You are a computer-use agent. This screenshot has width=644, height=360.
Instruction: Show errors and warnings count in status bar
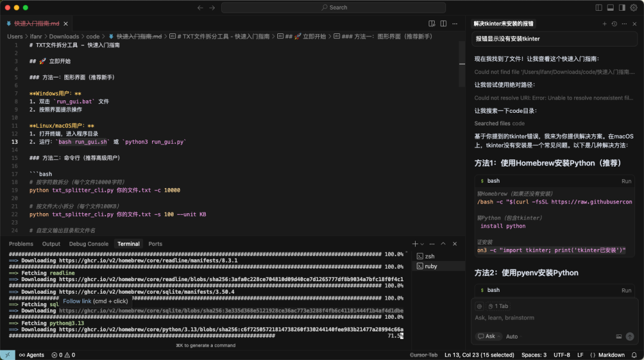(63, 355)
